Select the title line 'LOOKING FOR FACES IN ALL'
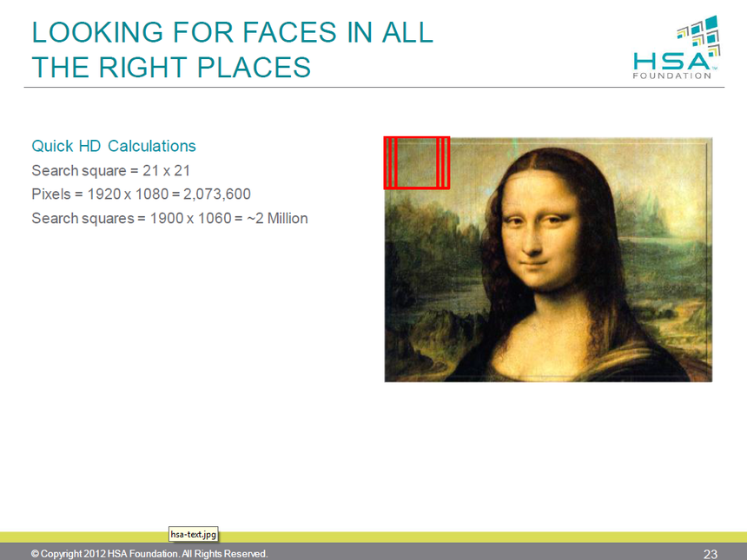747x560 pixels. [x=232, y=32]
